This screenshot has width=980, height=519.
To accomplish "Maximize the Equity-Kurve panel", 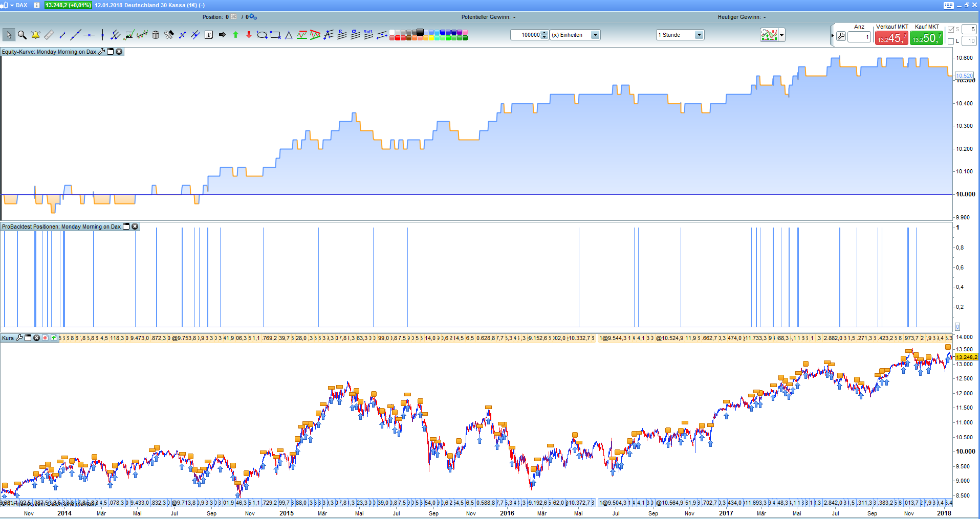I will (x=110, y=52).
